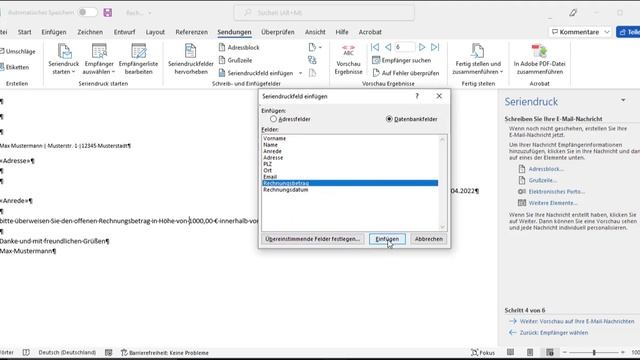Select Rechnungsdatum in field list

click(x=350, y=189)
